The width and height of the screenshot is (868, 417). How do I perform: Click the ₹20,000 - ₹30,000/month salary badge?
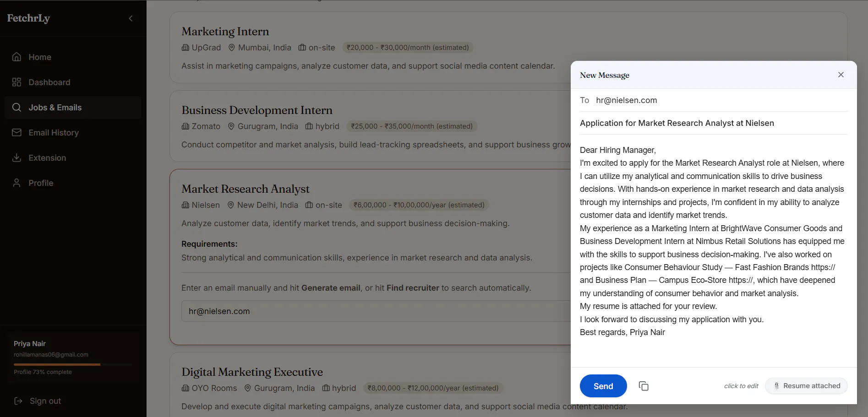(x=408, y=48)
